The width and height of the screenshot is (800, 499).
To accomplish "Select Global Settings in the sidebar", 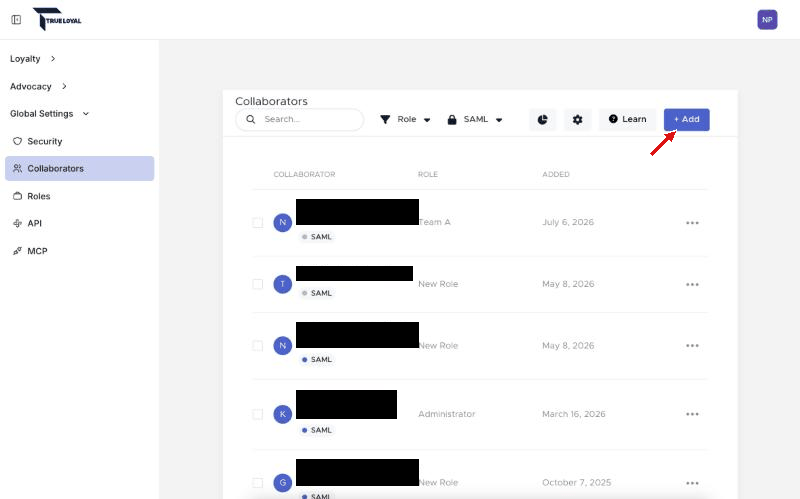I will (42, 114).
